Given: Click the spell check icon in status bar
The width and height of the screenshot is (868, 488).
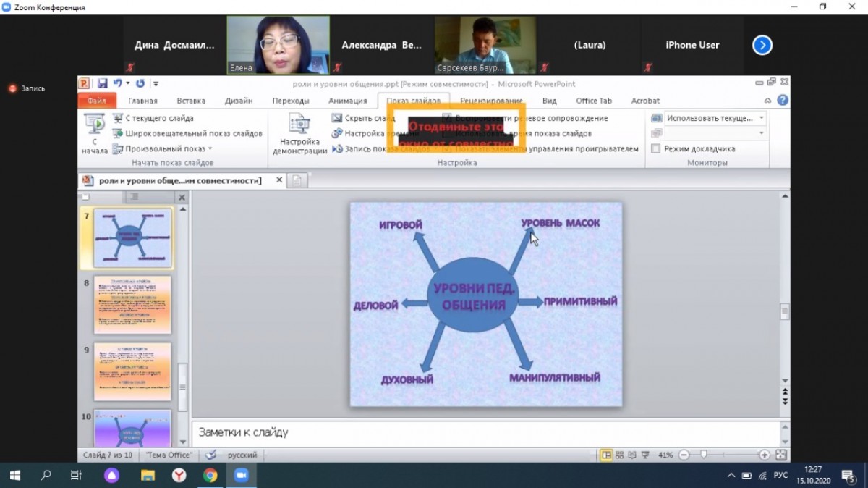Looking at the screenshot, I should tap(210, 455).
